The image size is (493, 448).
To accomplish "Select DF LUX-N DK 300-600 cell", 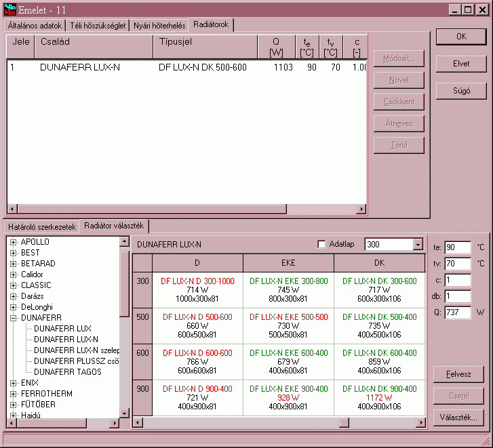I will point(380,290).
